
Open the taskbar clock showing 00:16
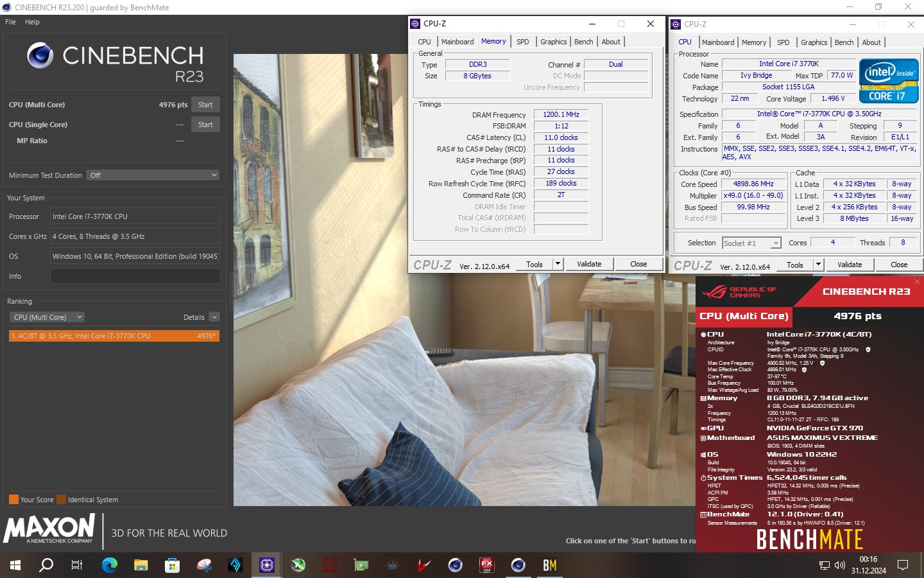pyautogui.click(x=868, y=565)
